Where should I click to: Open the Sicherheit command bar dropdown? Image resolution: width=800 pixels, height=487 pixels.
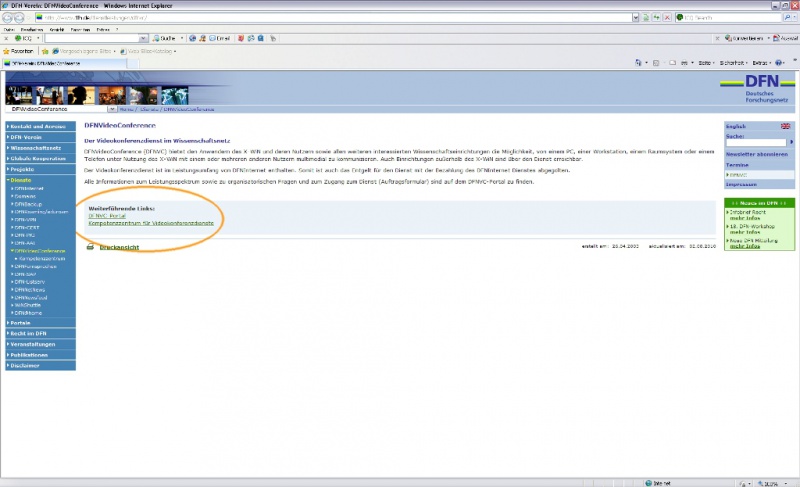click(734, 63)
